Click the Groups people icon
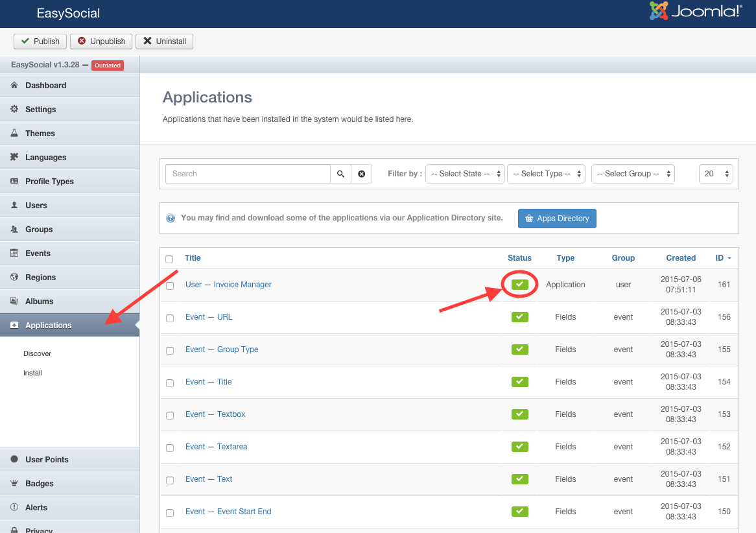The image size is (756, 533). tap(14, 229)
